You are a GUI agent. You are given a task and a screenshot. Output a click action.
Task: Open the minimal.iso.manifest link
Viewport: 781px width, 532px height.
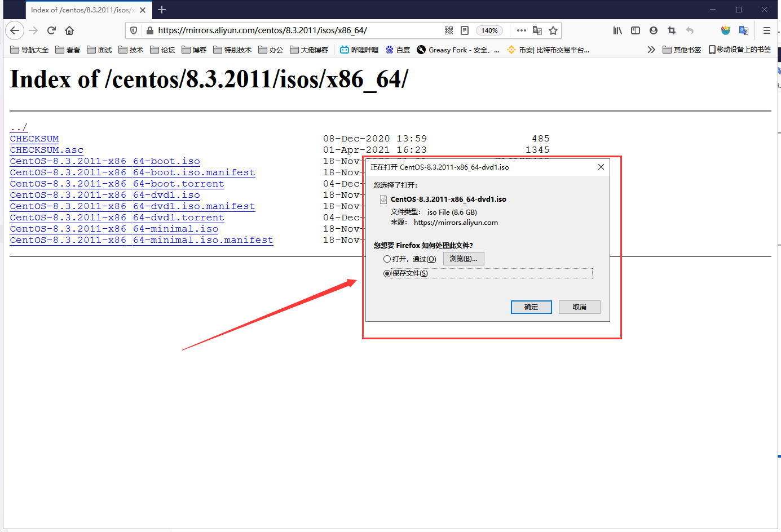[142, 240]
